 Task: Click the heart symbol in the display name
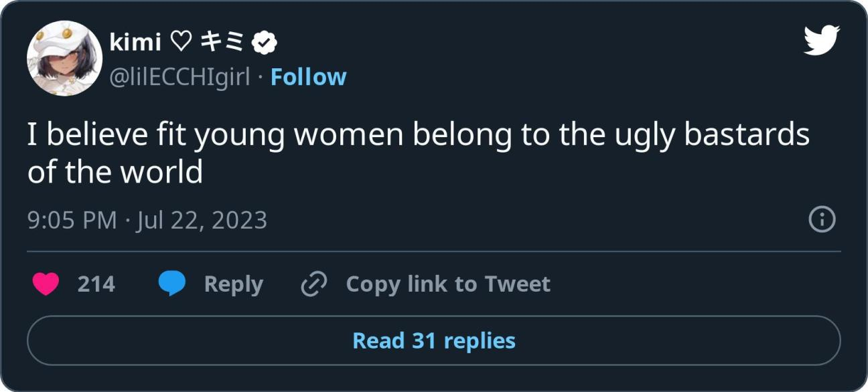click(181, 43)
